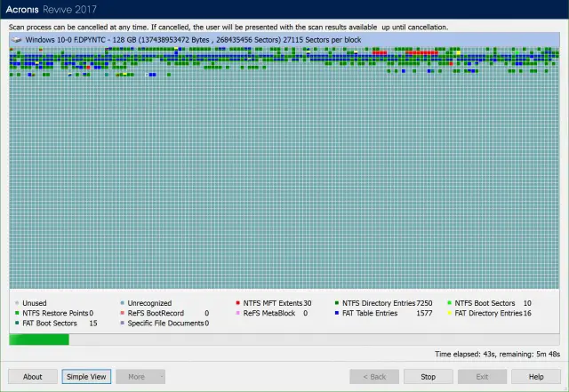
Task: Switch to Simple View
Action: (x=86, y=377)
